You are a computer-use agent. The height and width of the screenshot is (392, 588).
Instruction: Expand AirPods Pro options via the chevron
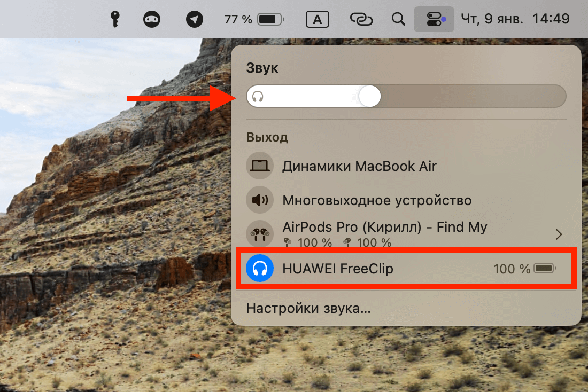pyautogui.click(x=559, y=234)
